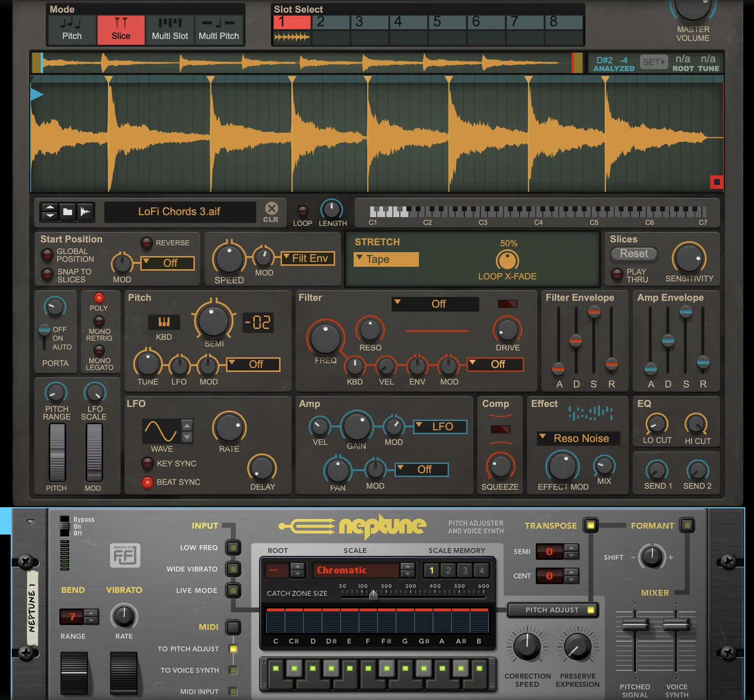
Task: Switch to Multi Pitch mode
Action: [x=219, y=30]
